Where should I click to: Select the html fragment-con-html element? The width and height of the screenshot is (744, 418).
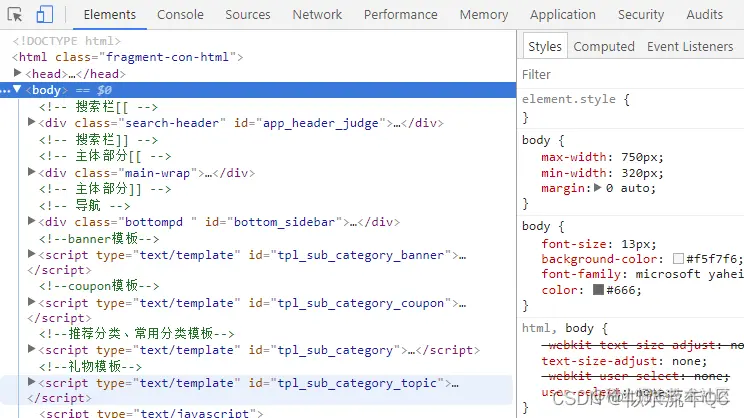click(128, 57)
